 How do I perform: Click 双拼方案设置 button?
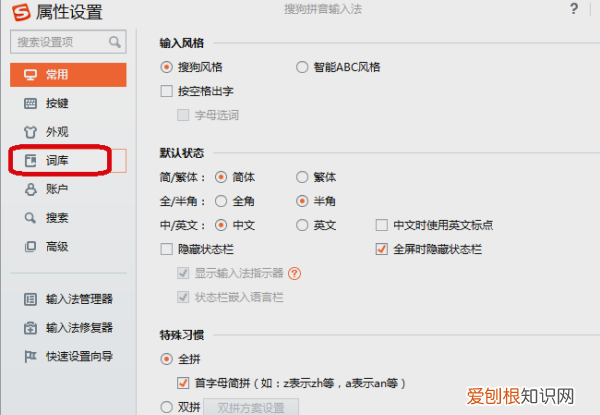coord(251,407)
